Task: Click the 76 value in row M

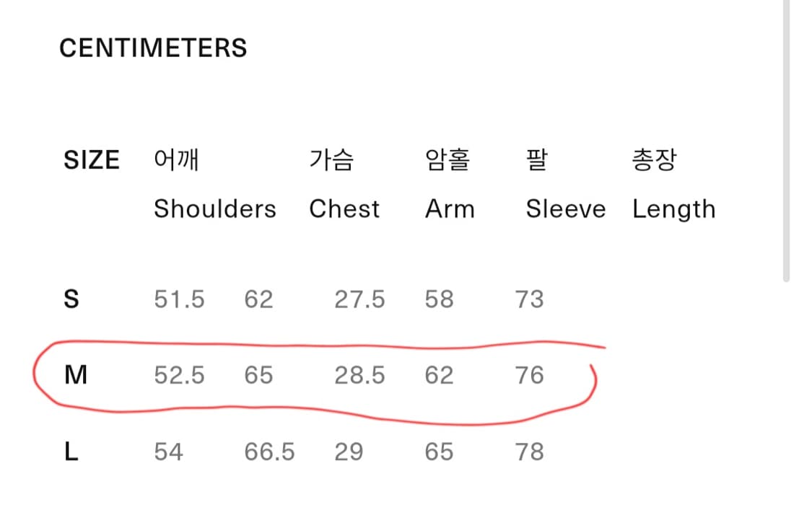Action: click(529, 375)
